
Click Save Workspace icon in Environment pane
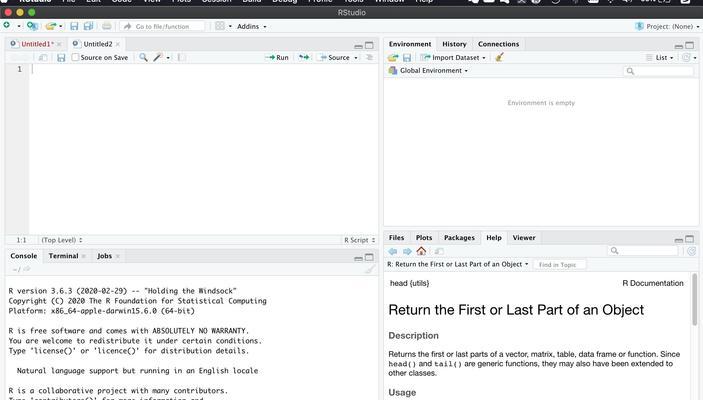407,57
